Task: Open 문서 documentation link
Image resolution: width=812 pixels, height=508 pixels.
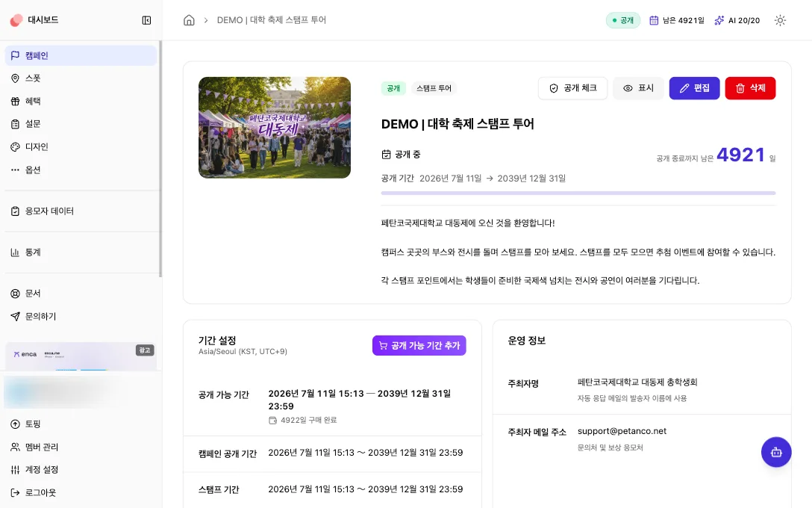Action: click(x=81, y=294)
